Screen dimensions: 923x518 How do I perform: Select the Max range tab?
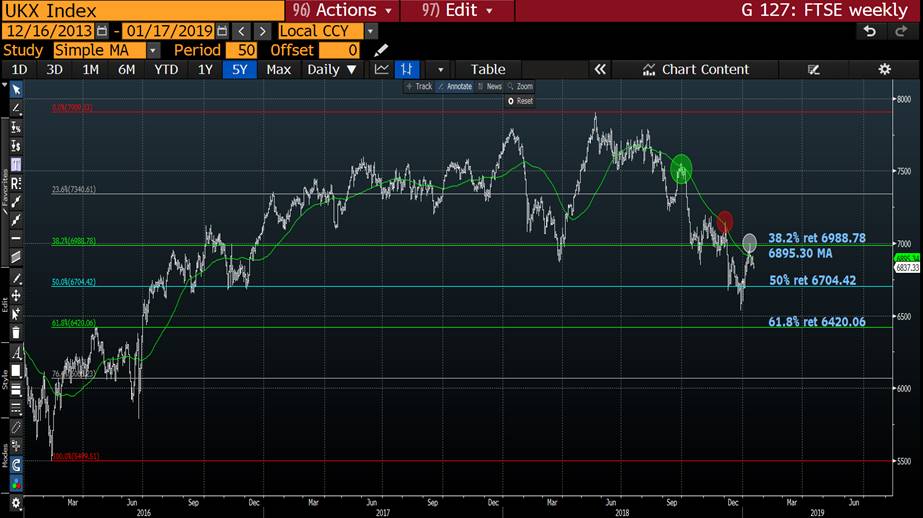278,69
